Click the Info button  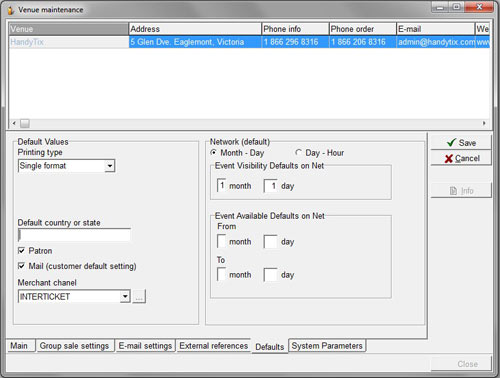point(461,191)
